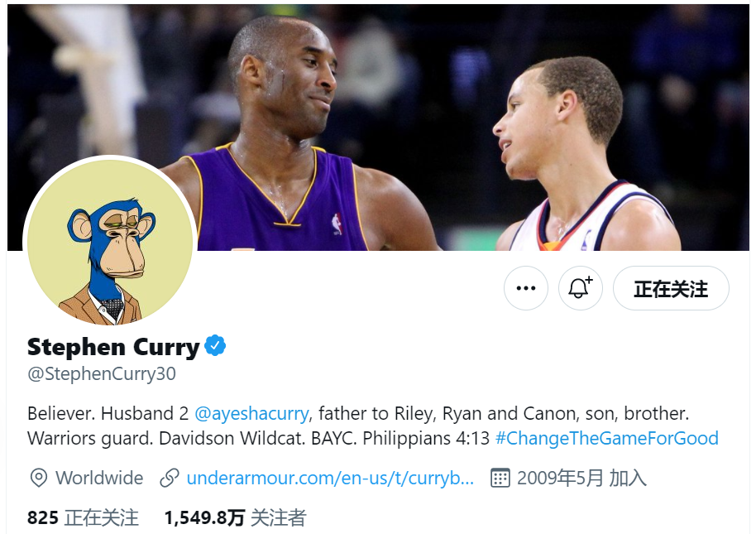The image size is (756, 534).
Task: Click the link chain icon
Action: coord(170,478)
